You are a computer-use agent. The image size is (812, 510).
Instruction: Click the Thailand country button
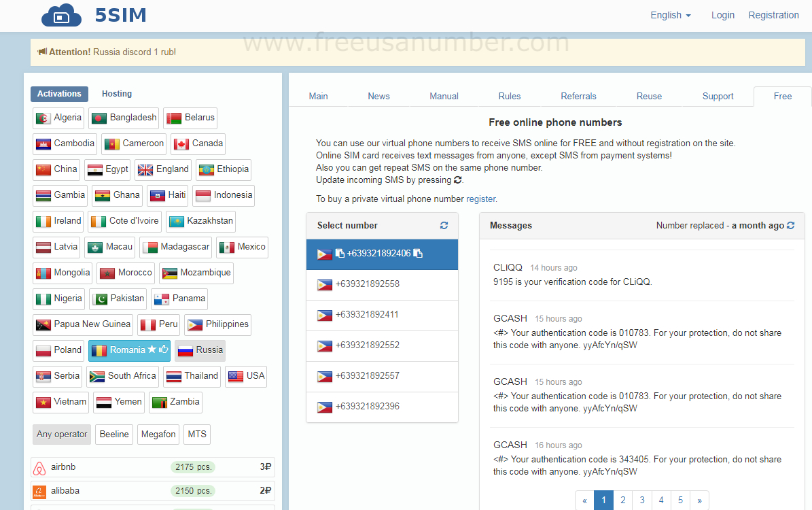pyautogui.click(x=192, y=376)
